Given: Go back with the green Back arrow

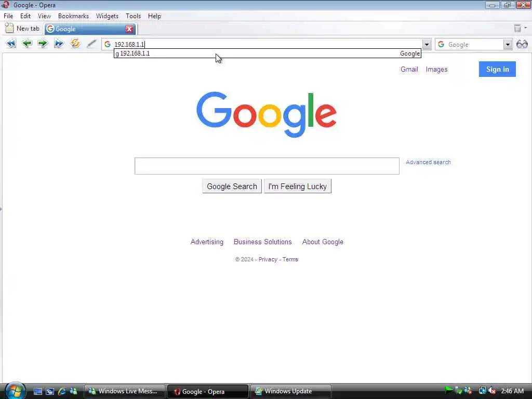Looking at the screenshot, I should point(27,44).
